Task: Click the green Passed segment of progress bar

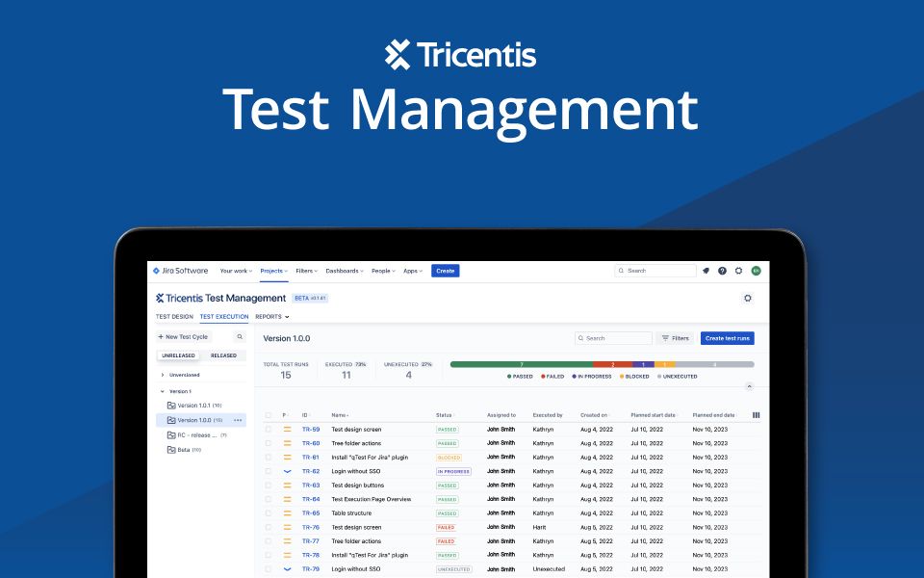Action: click(521, 364)
